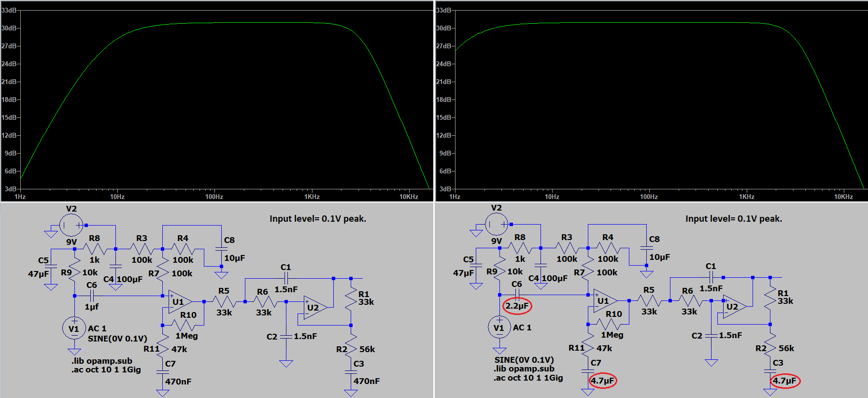
Task: Click the 2.2µF value of C6 in right schematic
Action: click(x=517, y=306)
